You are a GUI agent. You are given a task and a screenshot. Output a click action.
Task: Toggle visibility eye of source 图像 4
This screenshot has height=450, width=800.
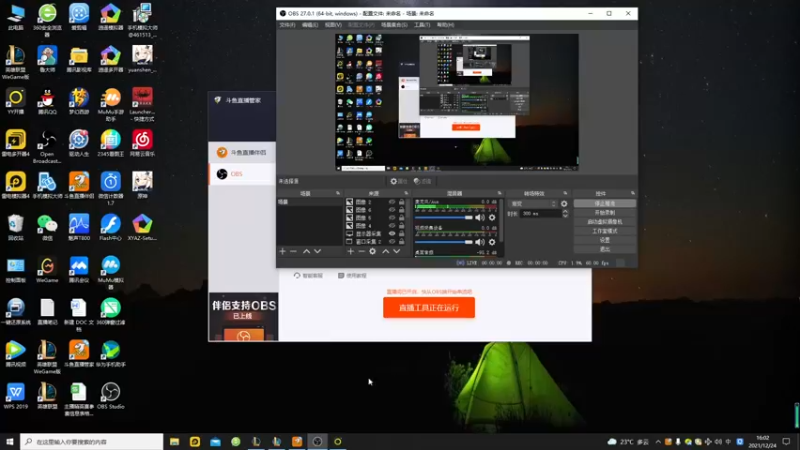coord(392,226)
